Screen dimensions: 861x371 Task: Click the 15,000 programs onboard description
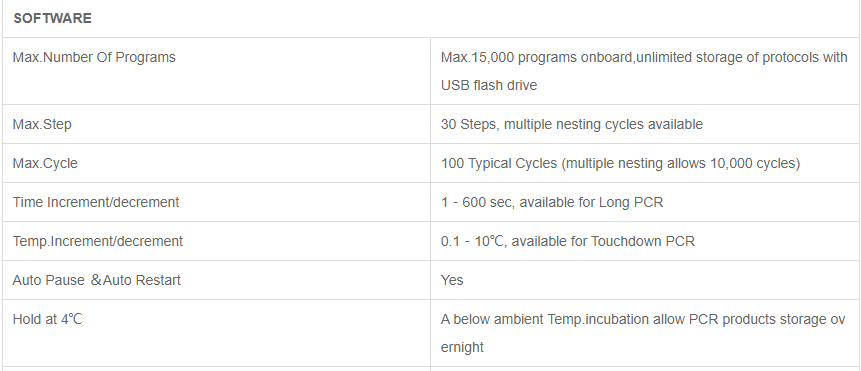pyautogui.click(x=644, y=71)
